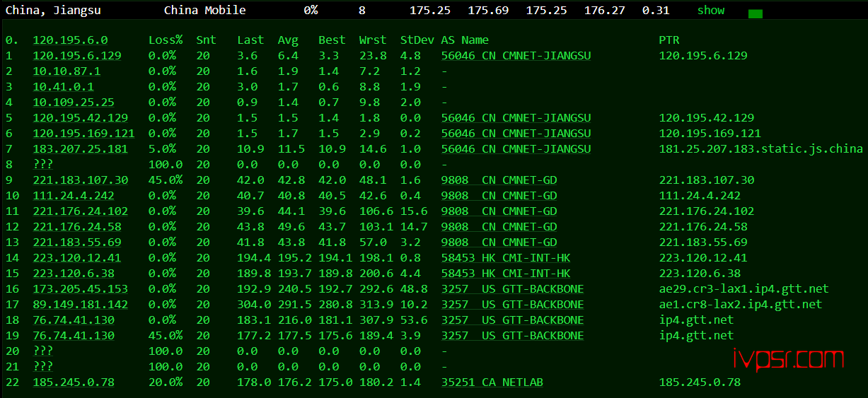Image resolution: width=868 pixels, height=398 pixels.
Task: Open hop 1 IP 120.195.6.129 link
Action: click(x=77, y=56)
